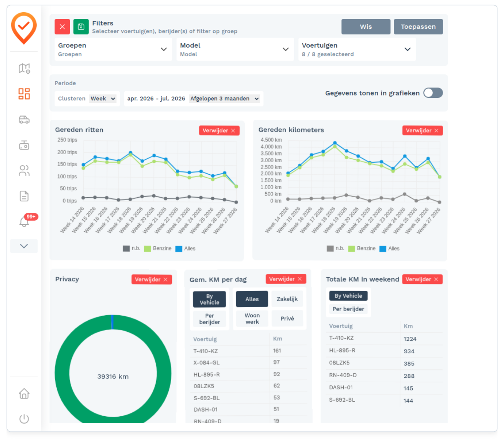Open the vehicles car sidebar icon

click(24, 119)
